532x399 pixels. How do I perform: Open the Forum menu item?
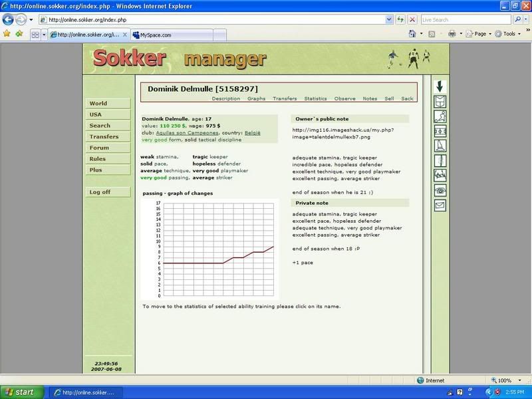(99, 148)
